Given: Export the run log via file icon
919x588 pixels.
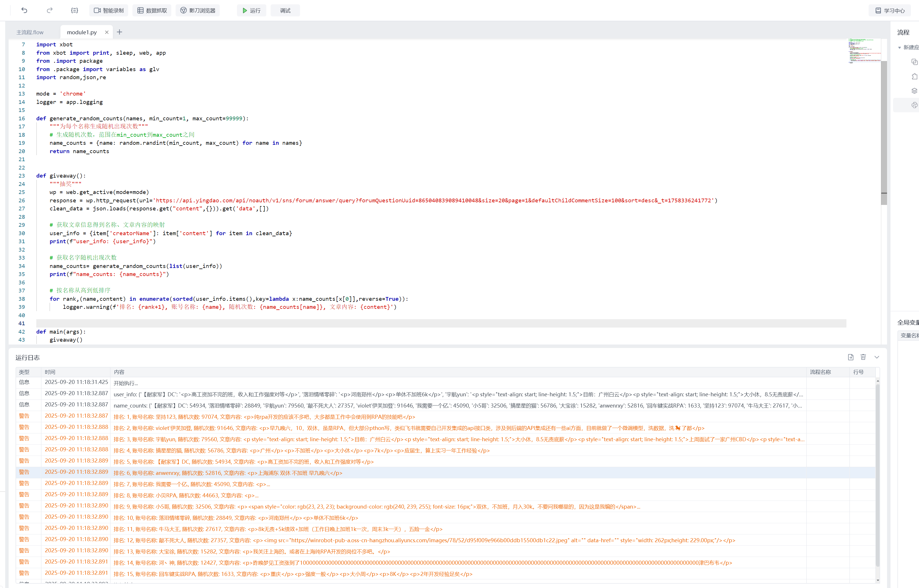Looking at the screenshot, I should click(850, 357).
